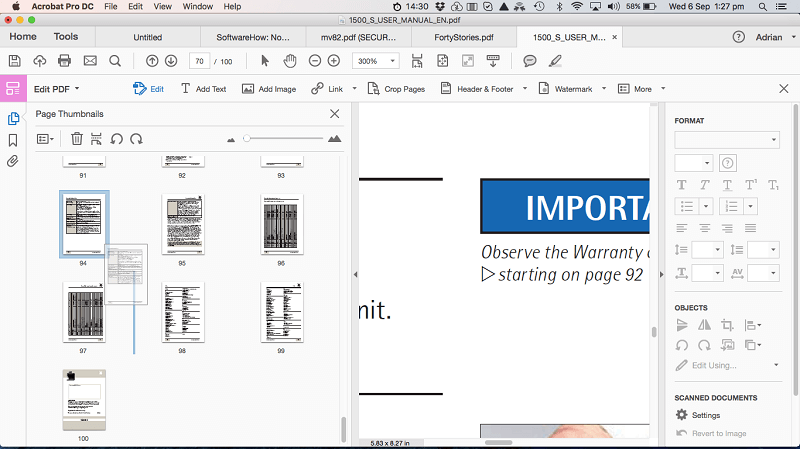Image resolution: width=800 pixels, height=449 pixels.
Task: Click the thumbnail size slider
Action: (x=284, y=138)
